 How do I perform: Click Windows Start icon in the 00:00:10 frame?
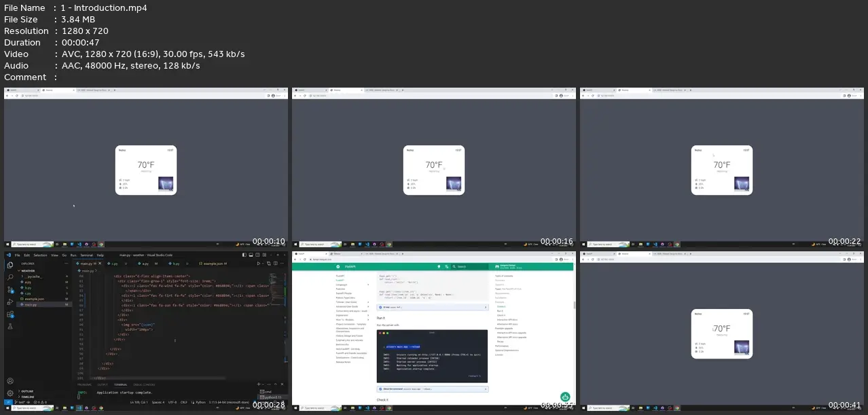click(x=7, y=244)
